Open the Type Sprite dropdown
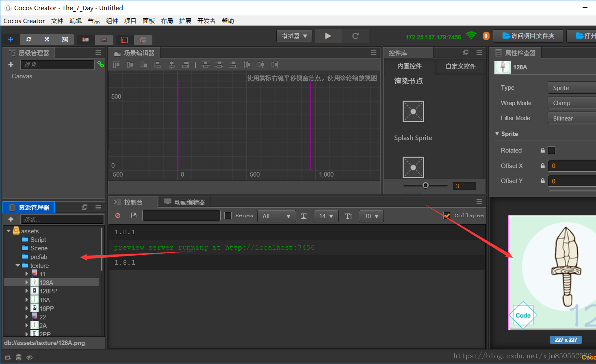This screenshot has height=364, width=596. click(x=572, y=88)
